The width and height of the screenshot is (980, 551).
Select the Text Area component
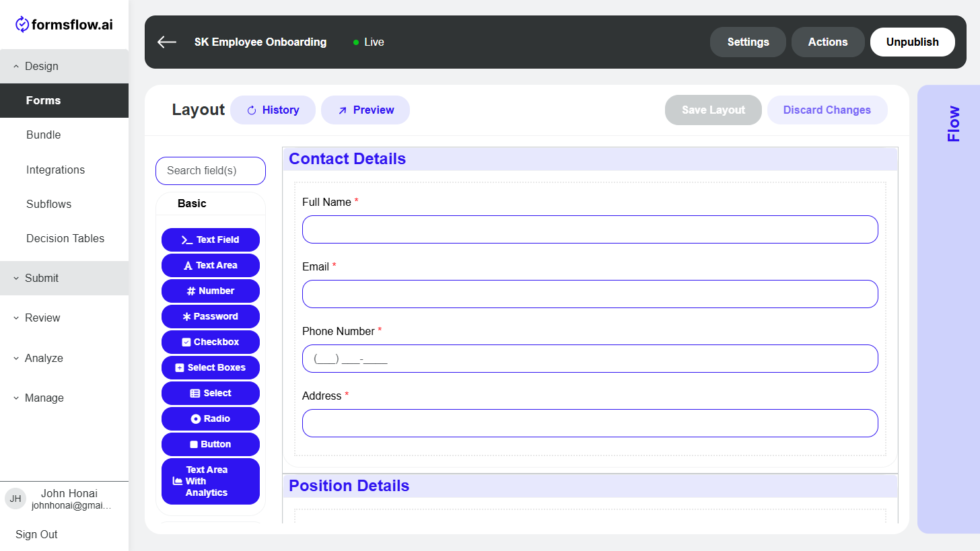(x=211, y=266)
